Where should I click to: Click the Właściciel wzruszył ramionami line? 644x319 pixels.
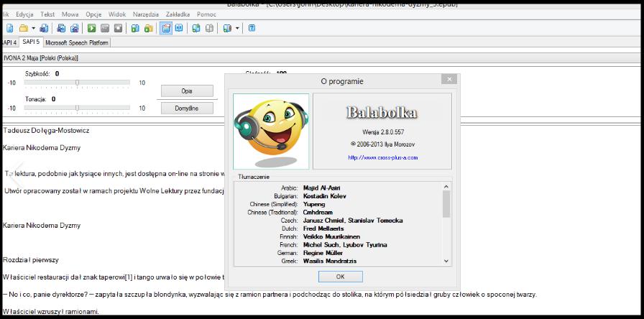50,312
